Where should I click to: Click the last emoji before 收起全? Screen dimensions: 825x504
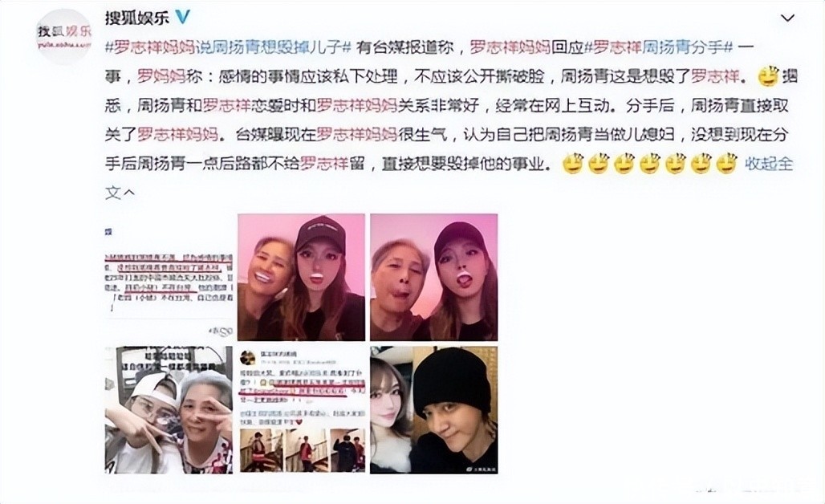[727, 164]
